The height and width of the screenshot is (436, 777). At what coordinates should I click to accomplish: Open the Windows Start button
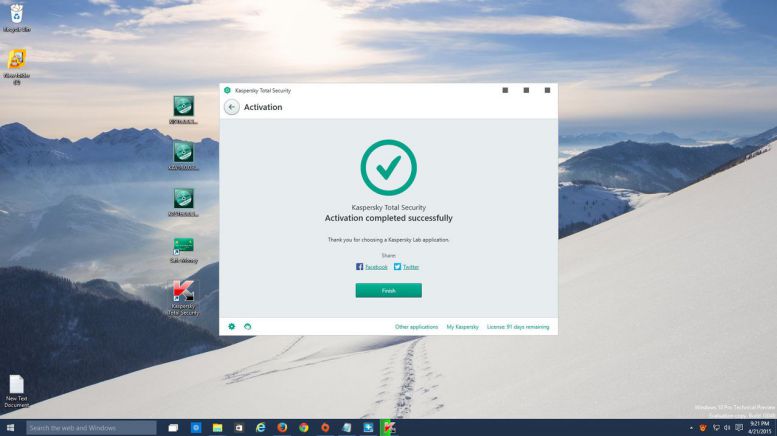click(10, 428)
